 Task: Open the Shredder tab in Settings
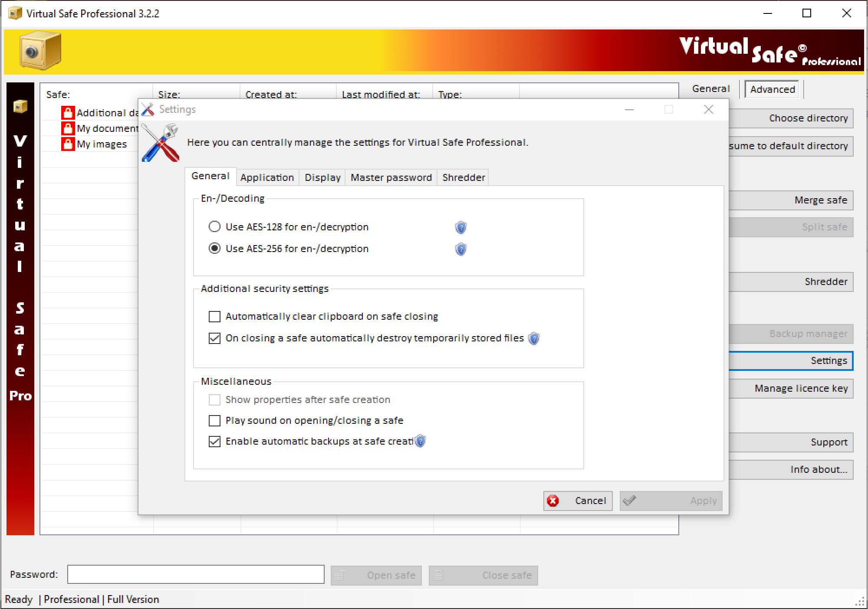(464, 177)
